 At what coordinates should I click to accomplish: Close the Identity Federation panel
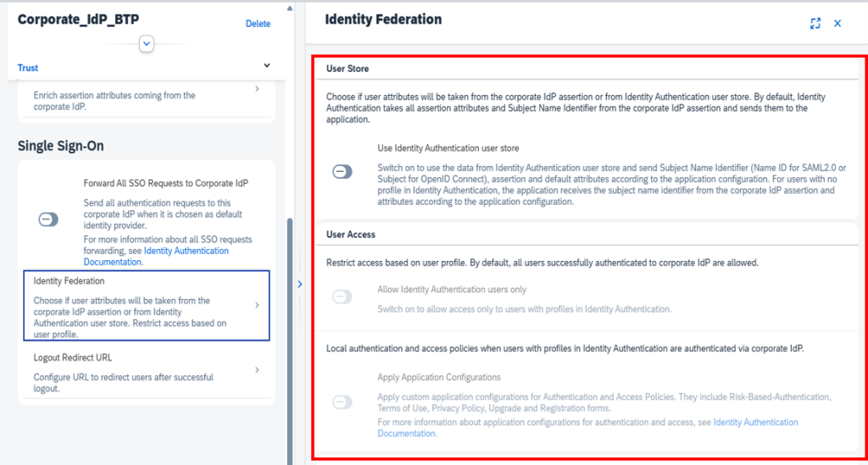pos(837,24)
